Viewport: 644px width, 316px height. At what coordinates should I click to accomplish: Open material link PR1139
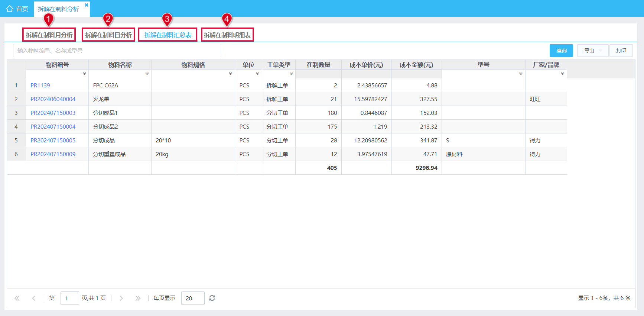coord(40,86)
